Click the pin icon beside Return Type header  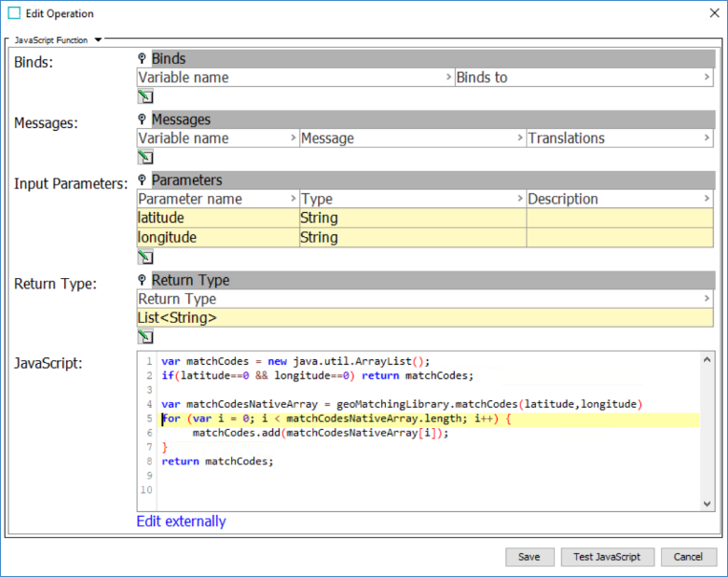click(142, 280)
